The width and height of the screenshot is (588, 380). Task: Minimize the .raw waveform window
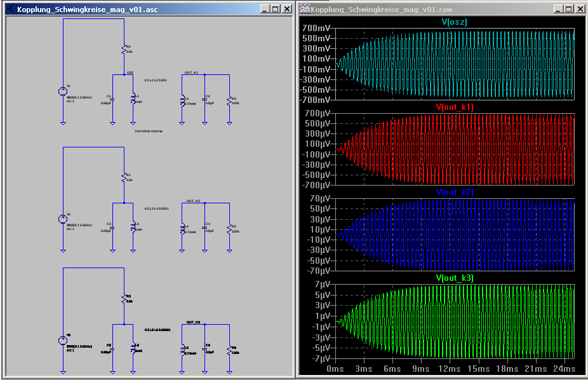pyautogui.click(x=558, y=9)
